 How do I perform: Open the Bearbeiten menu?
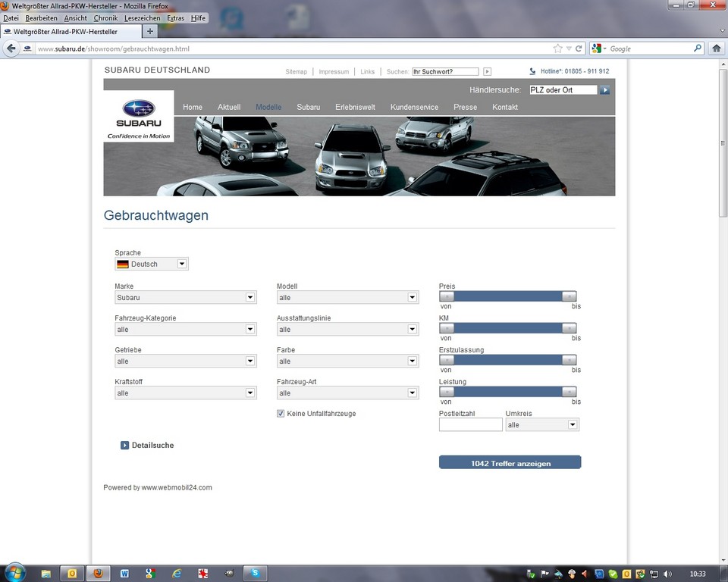[x=41, y=18]
